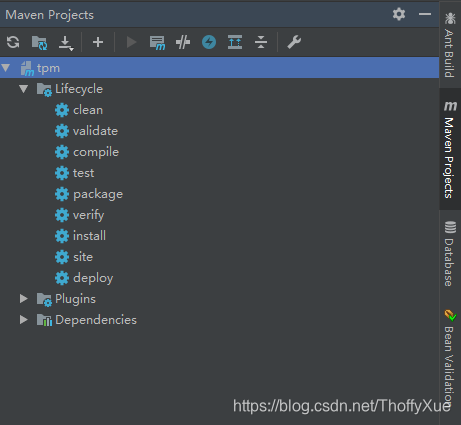Click the gear icon beside test
The image size is (461, 425).
[62, 173]
